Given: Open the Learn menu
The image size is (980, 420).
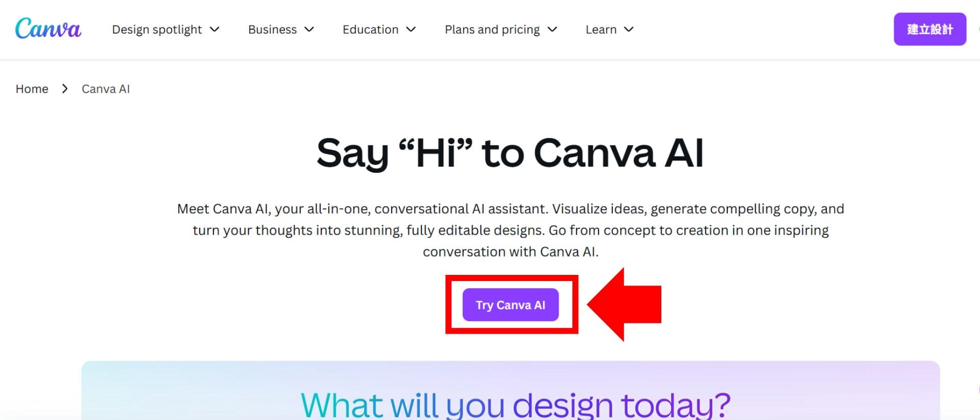Looking at the screenshot, I should pyautogui.click(x=601, y=29).
